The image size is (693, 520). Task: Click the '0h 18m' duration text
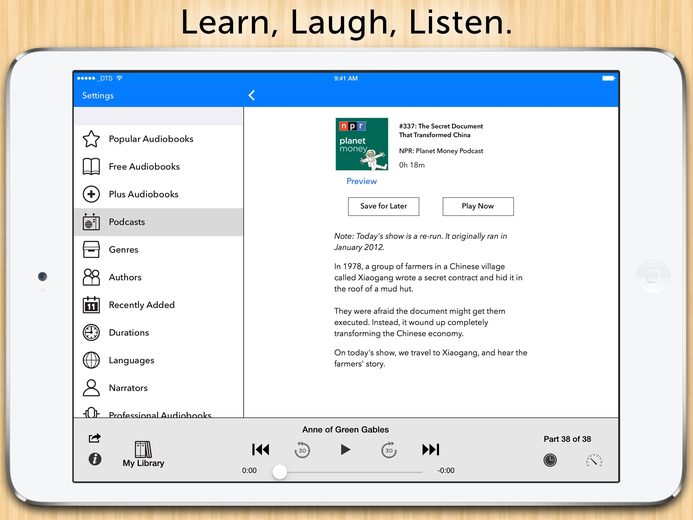(412, 165)
